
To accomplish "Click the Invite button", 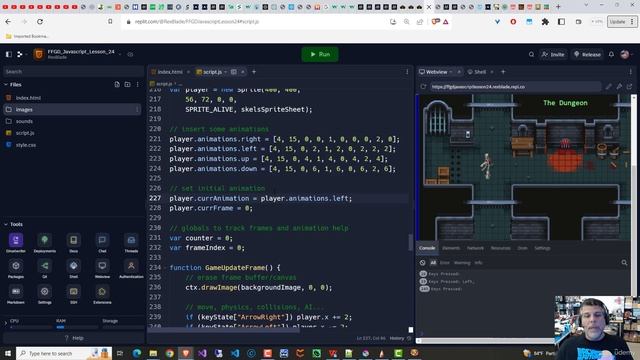I will [553, 54].
